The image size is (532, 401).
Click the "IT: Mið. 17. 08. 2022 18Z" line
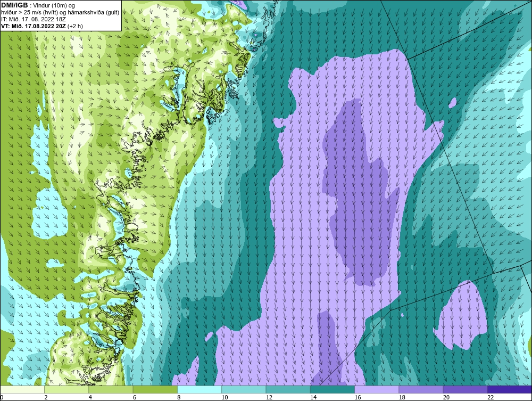[33, 19]
